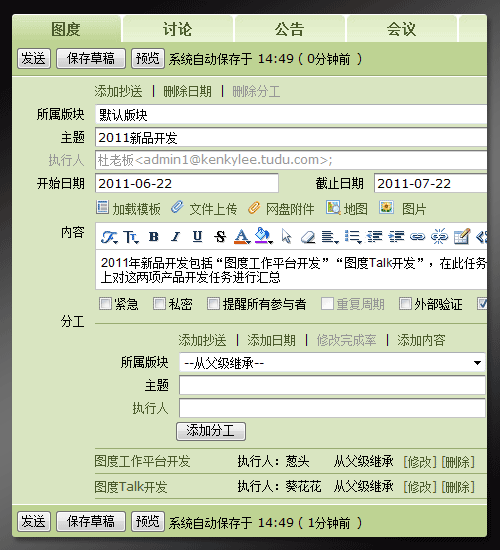
Task: Toggle strikethrough formatting in editor
Action: pos(220,237)
